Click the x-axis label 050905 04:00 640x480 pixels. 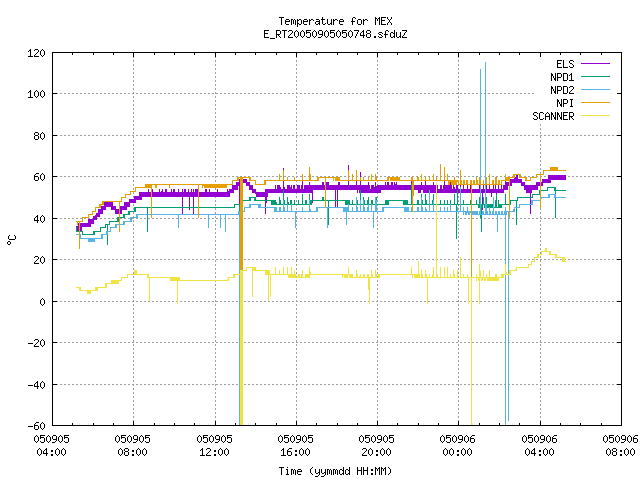point(51,445)
